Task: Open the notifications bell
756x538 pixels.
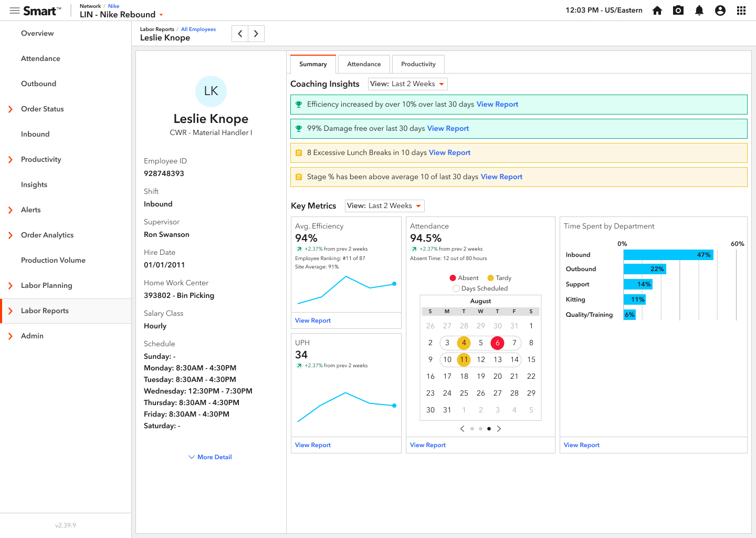Action: (699, 11)
